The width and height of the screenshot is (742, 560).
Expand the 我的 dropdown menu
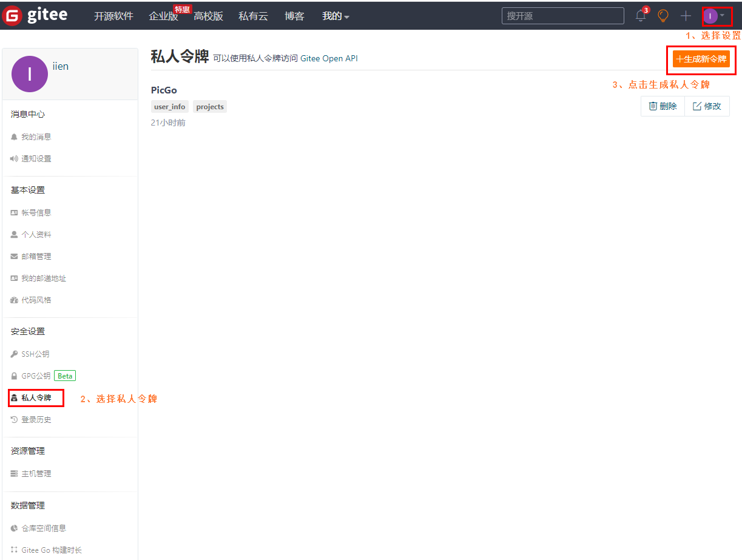pyautogui.click(x=336, y=16)
